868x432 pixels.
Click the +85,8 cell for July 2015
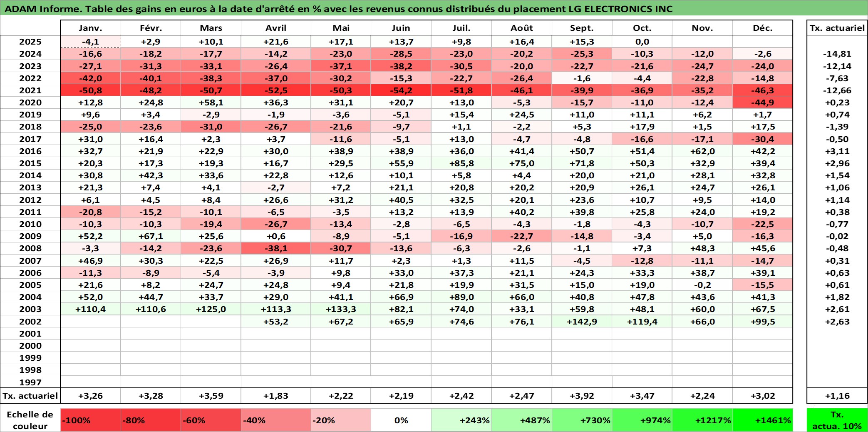461,163
